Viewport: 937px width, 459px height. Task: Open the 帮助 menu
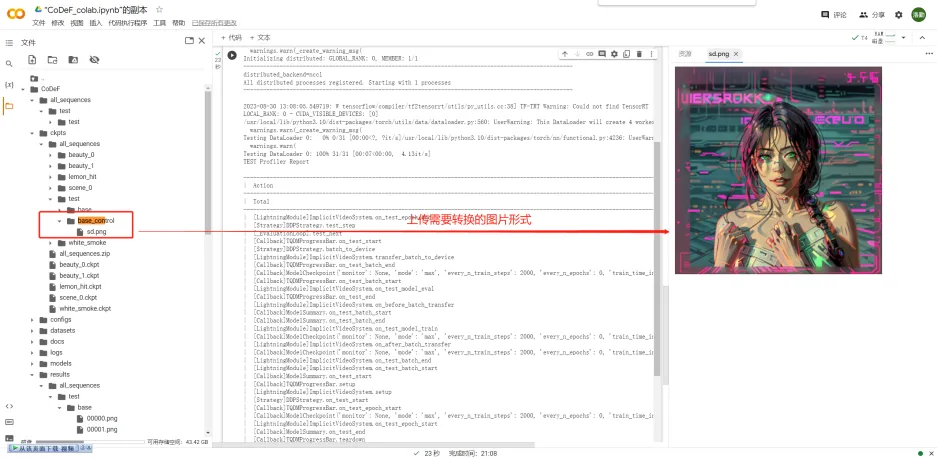(178, 23)
